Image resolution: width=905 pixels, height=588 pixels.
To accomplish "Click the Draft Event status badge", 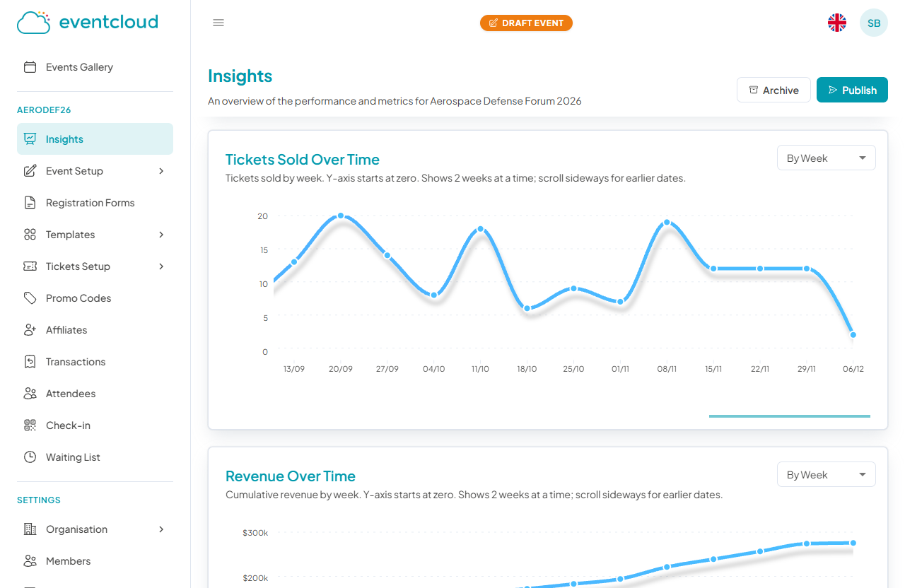I will tap(526, 23).
